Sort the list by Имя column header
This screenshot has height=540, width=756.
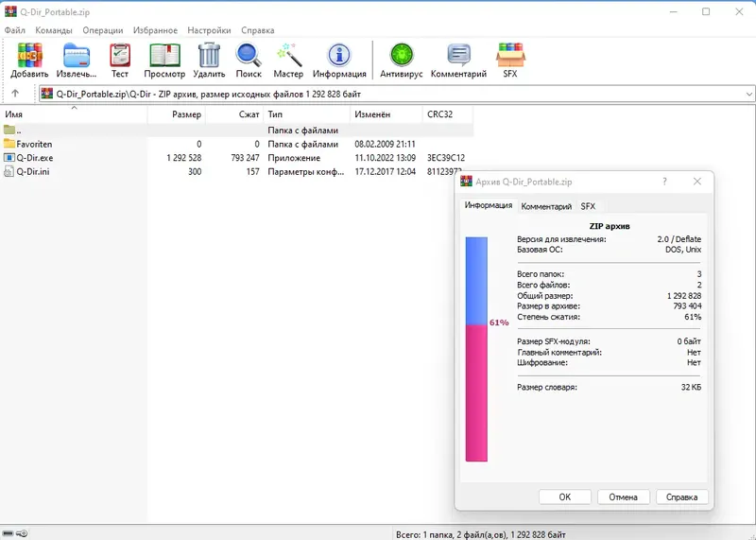tap(74, 114)
